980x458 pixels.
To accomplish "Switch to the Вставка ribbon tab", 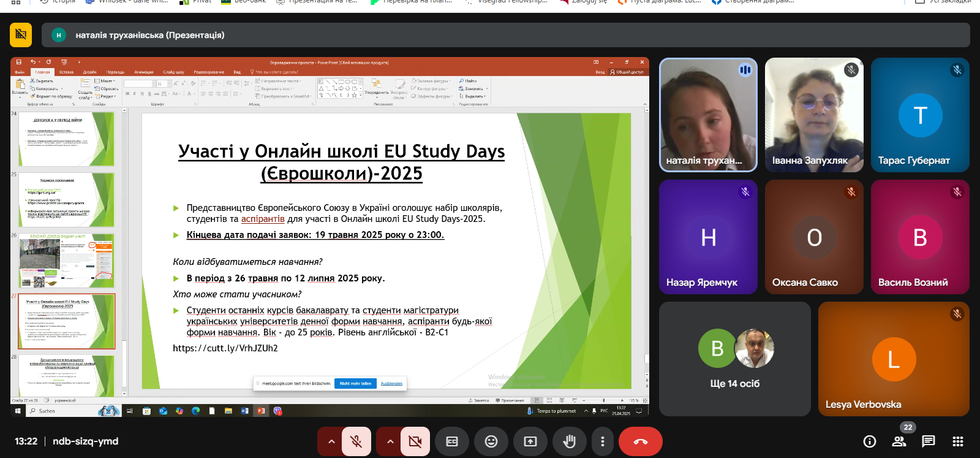I will [x=66, y=72].
